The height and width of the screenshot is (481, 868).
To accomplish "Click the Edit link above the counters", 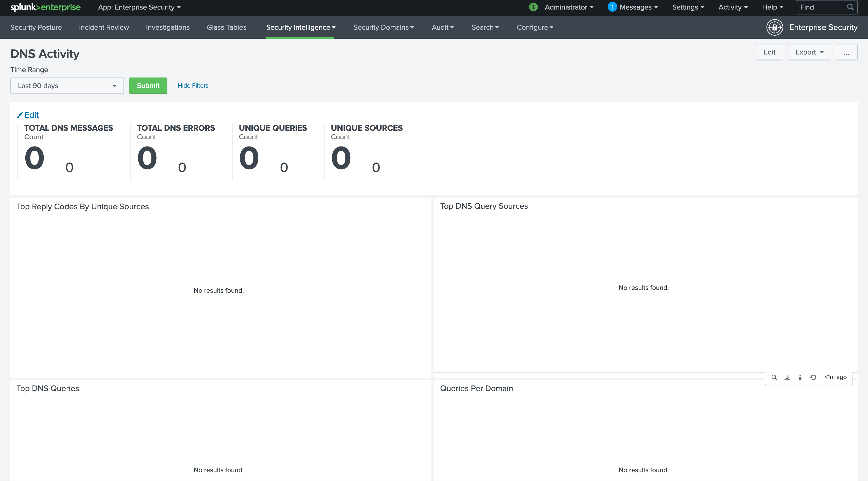I will pyautogui.click(x=28, y=115).
